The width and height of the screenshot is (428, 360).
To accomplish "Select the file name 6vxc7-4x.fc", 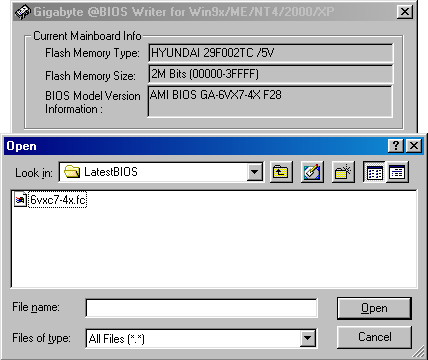I will pos(58,200).
